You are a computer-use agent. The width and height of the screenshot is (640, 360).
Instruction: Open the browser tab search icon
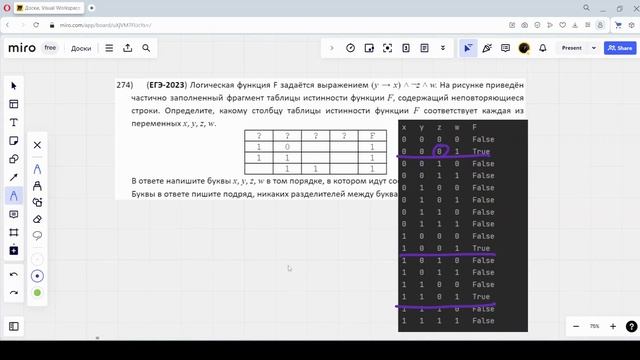587,8
